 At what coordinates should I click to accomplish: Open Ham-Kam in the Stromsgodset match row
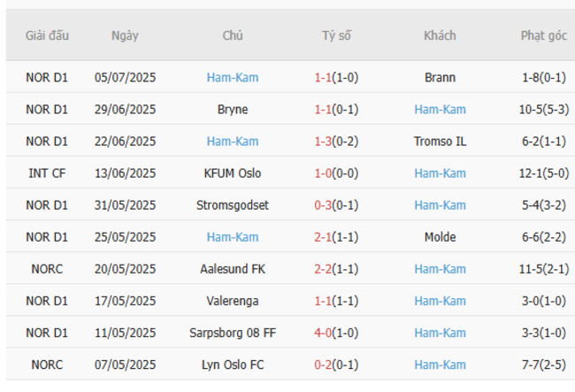(x=440, y=205)
